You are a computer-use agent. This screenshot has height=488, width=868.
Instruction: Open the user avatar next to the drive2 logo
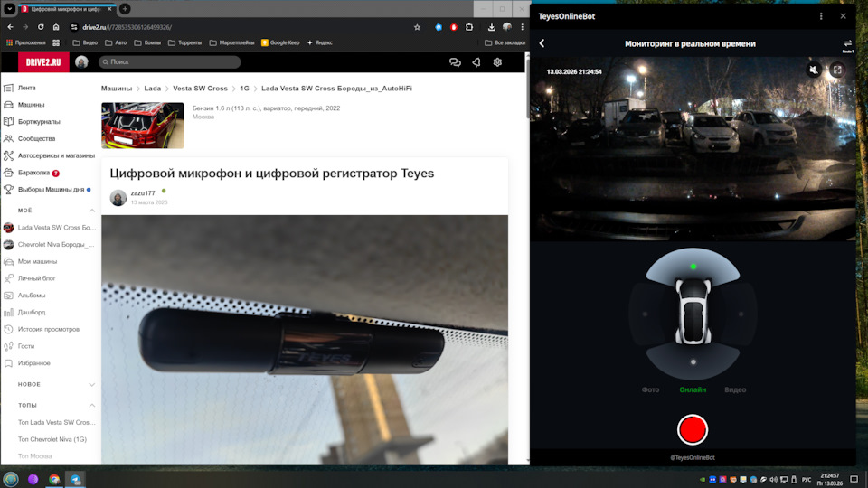(81, 62)
